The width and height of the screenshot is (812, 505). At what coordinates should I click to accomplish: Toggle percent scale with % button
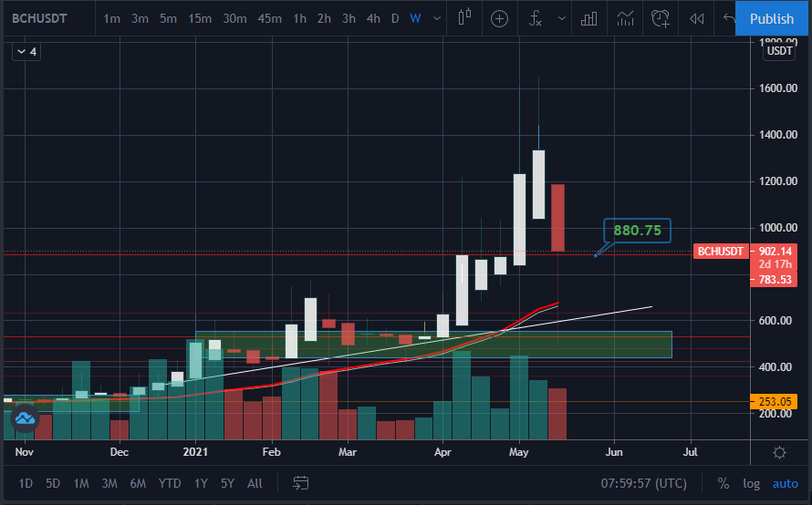pos(724,484)
